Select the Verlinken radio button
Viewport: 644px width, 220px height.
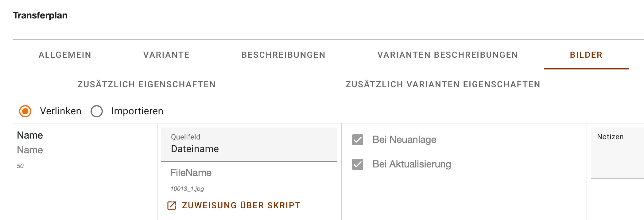(x=25, y=111)
